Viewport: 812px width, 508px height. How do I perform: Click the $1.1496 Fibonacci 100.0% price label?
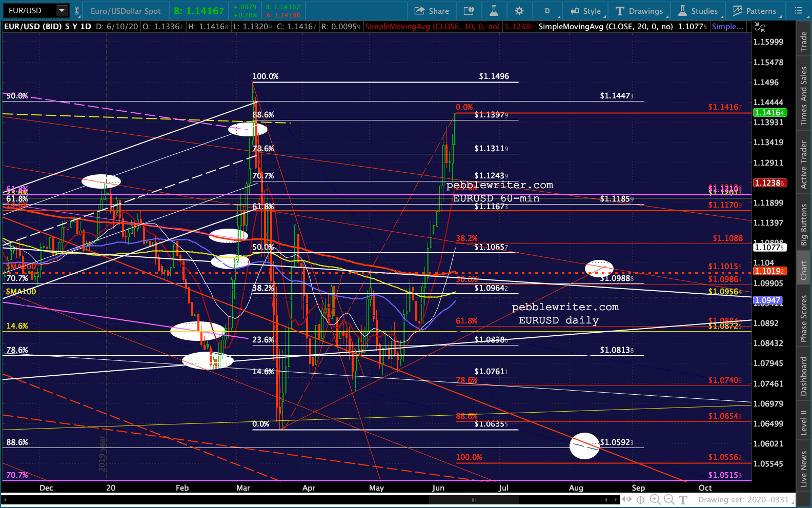pos(494,76)
